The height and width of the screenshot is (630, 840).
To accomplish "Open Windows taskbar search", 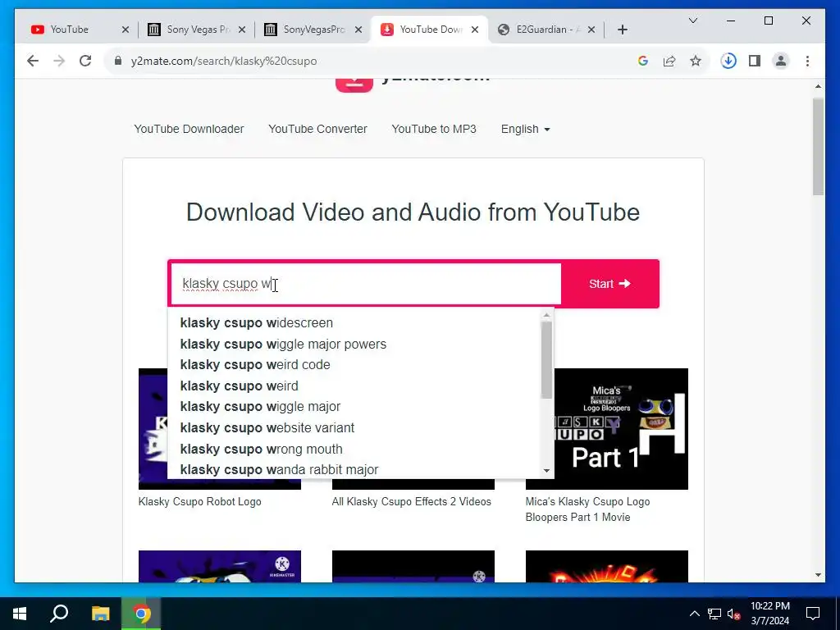I will 59,614.
